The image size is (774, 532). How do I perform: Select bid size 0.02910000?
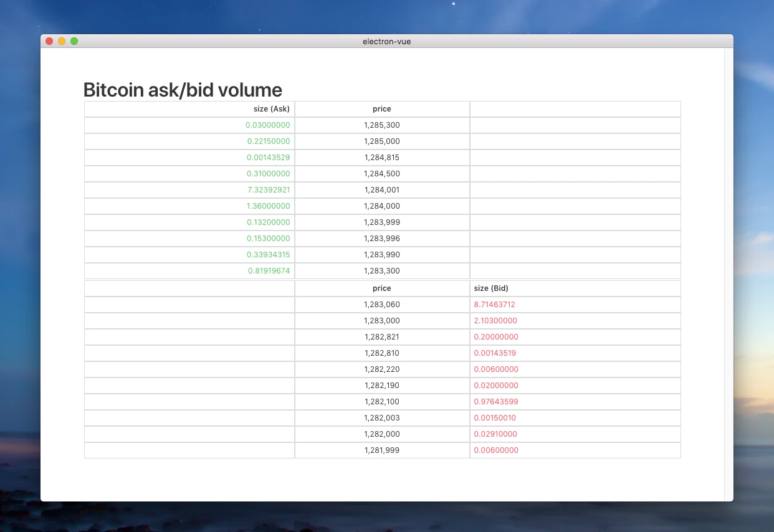495,434
